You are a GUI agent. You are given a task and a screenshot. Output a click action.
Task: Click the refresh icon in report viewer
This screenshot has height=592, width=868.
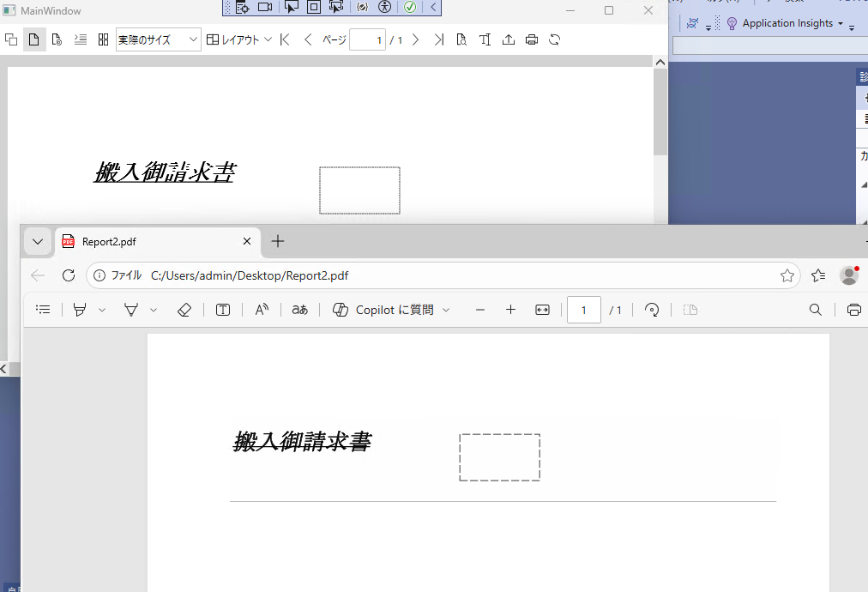tap(555, 39)
